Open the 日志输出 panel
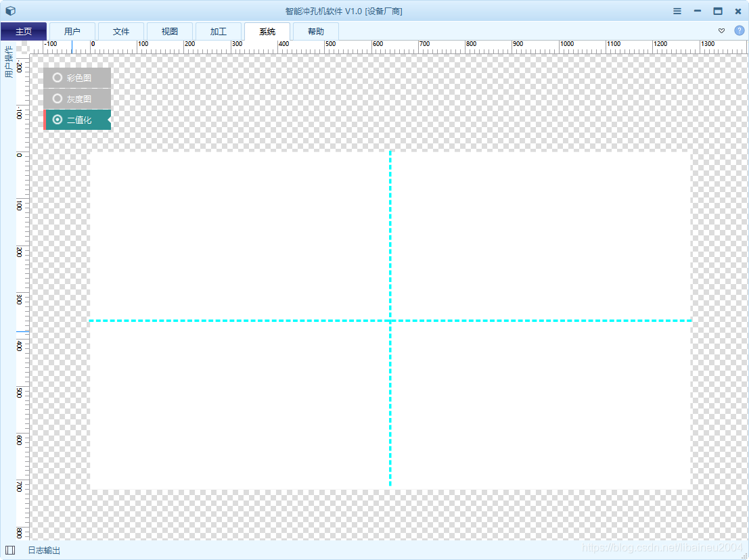749x560 pixels. [x=44, y=551]
